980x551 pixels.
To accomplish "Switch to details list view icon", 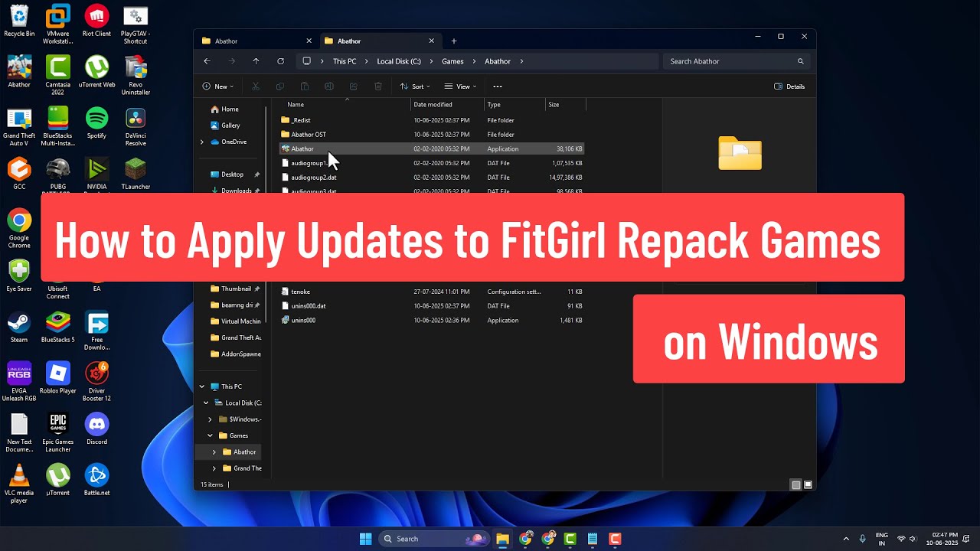I will pos(796,484).
